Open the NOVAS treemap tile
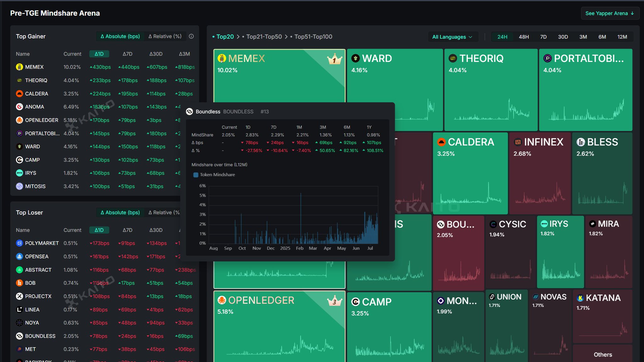Image resolution: width=644 pixels, height=362 pixels. click(x=550, y=326)
